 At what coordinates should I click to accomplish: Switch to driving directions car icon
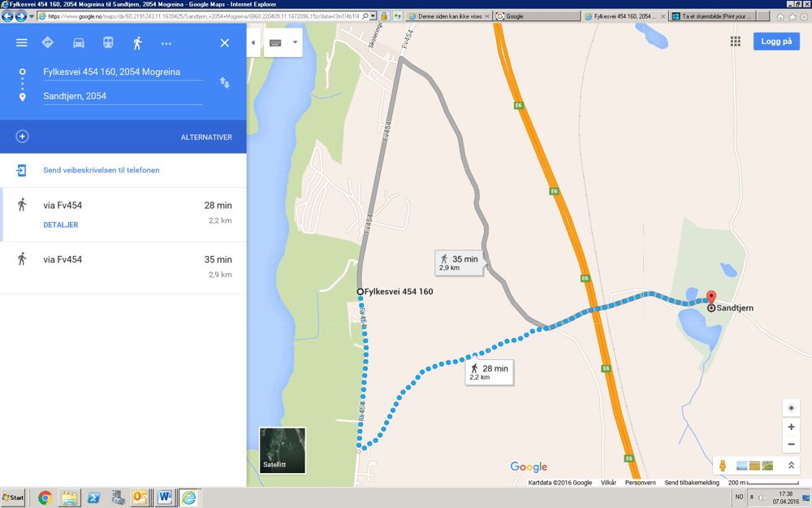click(x=79, y=43)
